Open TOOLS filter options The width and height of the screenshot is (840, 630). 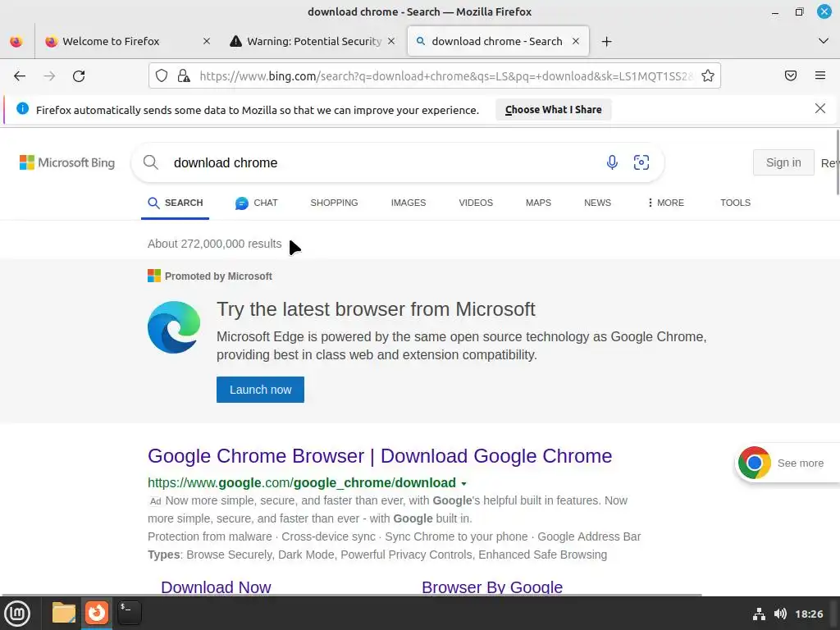click(735, 203)
